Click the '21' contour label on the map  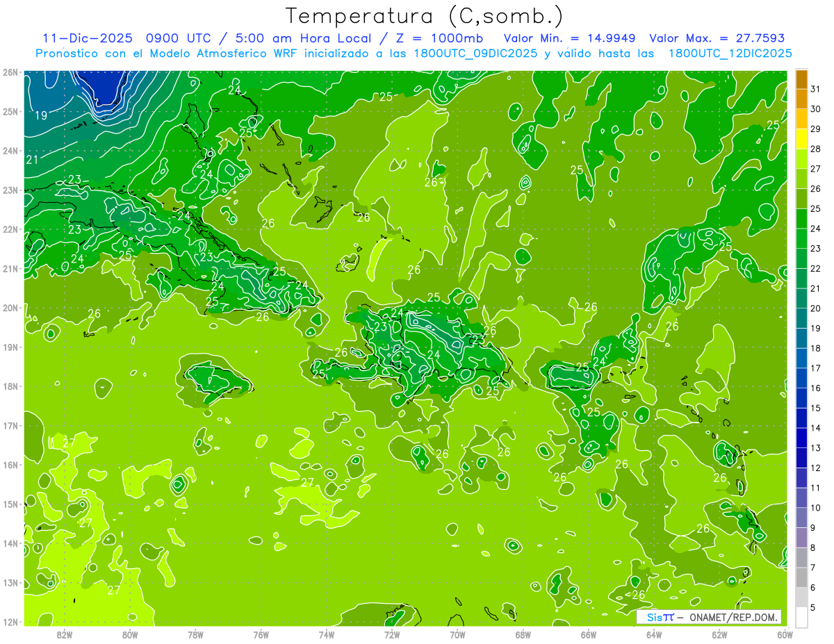pyautogui.click(x=32, y=160)
